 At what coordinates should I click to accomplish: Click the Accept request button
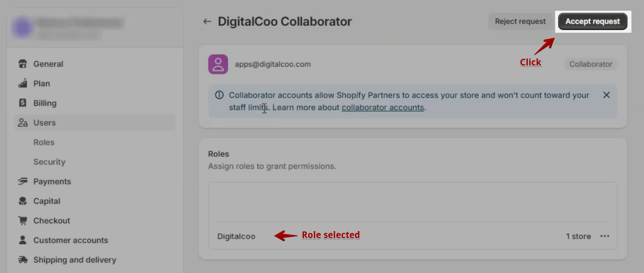coord(593,21)
